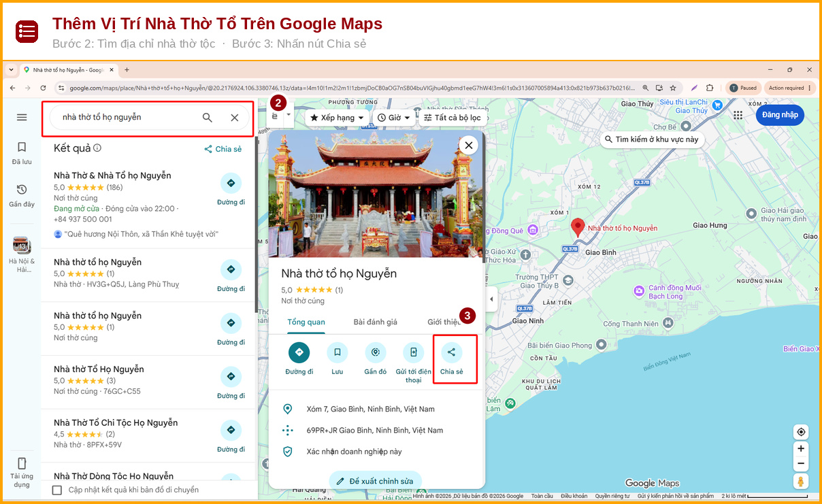Open the Đã lưu saved places

(x=22, y=152)
